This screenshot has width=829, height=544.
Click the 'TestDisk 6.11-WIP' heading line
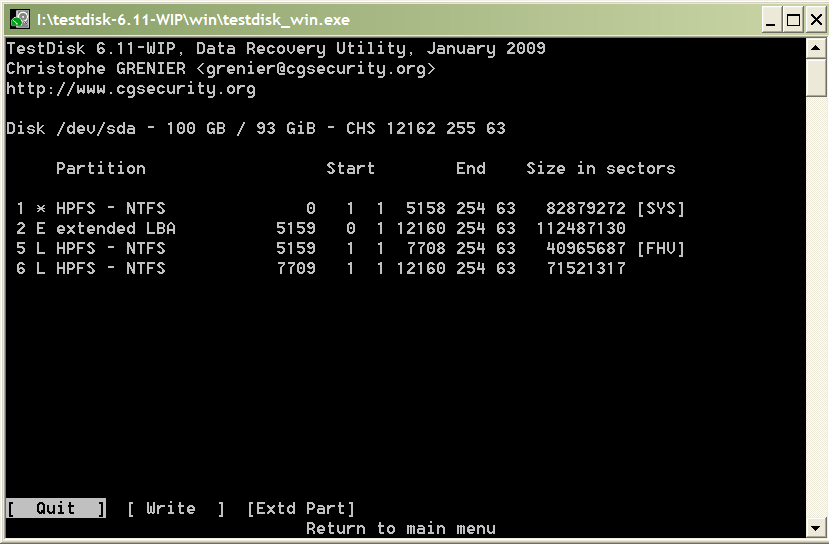pyautogui.click(x=275, y=49)
